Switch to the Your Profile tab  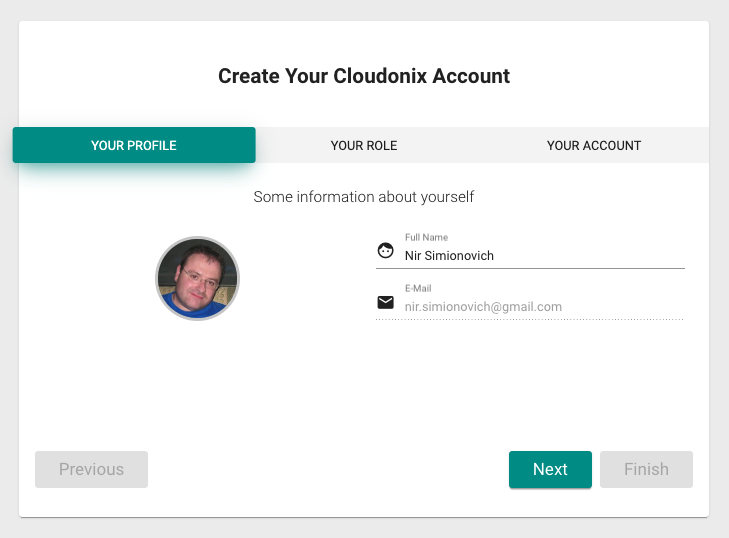134,145
